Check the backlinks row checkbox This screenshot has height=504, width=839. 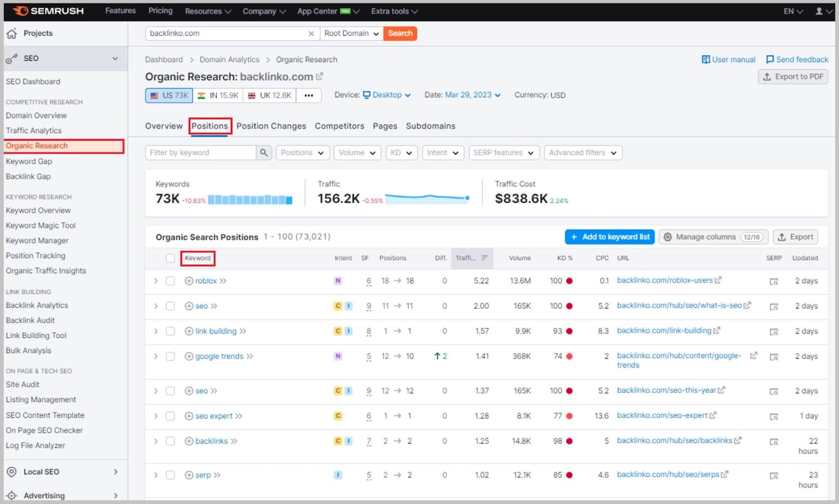coord(170,442)
